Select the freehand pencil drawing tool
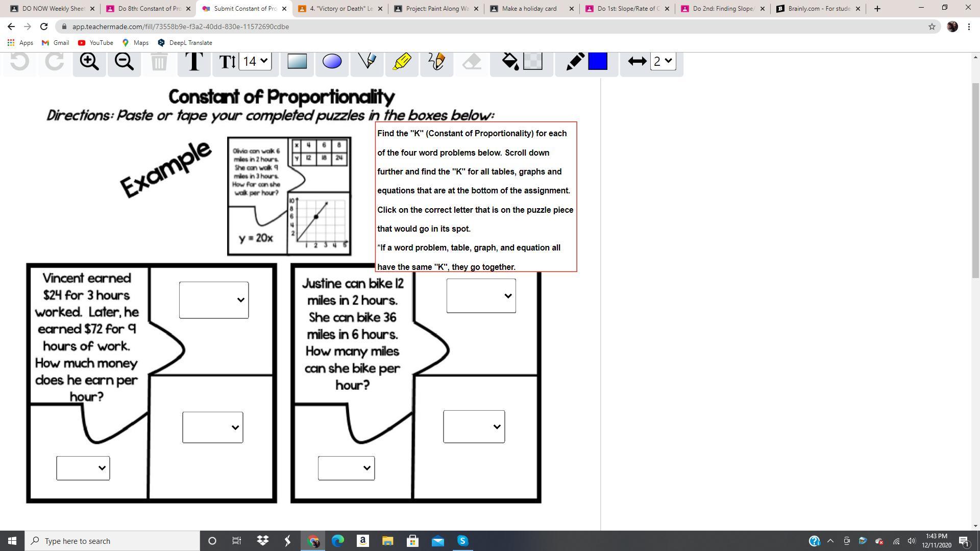Screen dimensions: 980x551 [436, 62]
